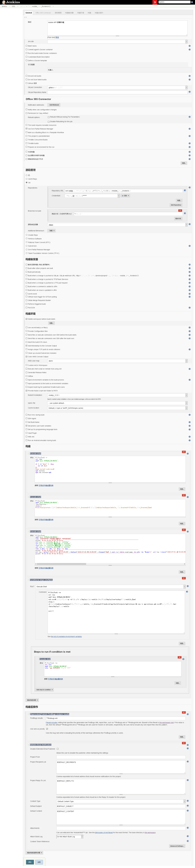Show help for Use secret text(s) or file(s)
Screen dimensions: 195x868
pos(190,328)
